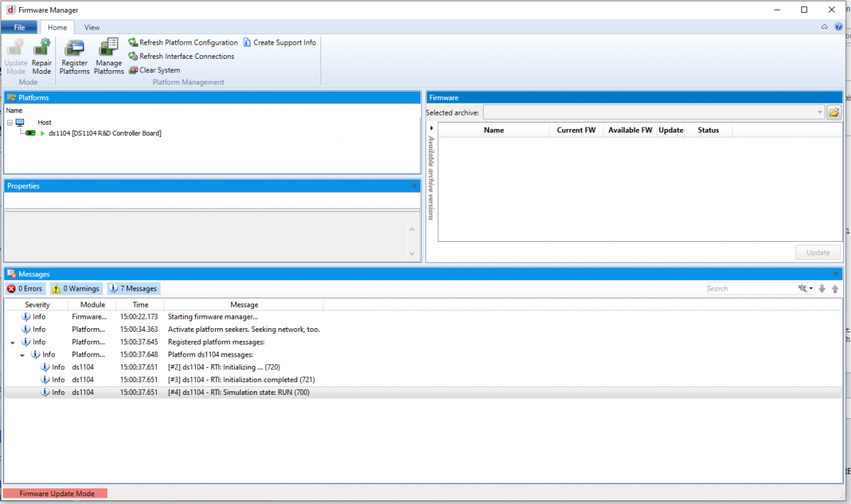The width and height of the screenshot is (851, 504).
Task: Switch to the View ribbon tab
Action: pos(92,28)
